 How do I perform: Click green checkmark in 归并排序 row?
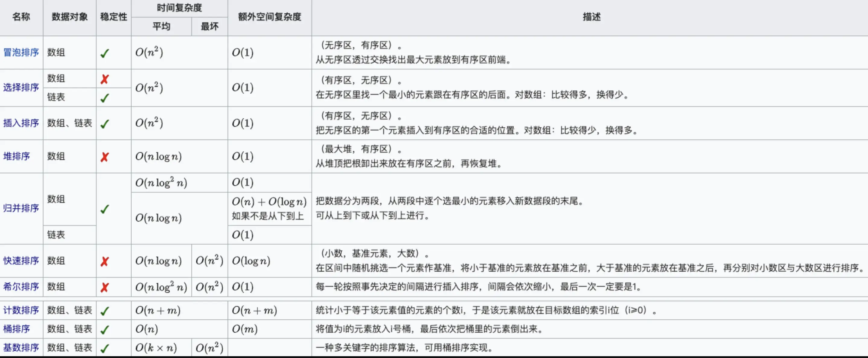(x=105, y=209)
